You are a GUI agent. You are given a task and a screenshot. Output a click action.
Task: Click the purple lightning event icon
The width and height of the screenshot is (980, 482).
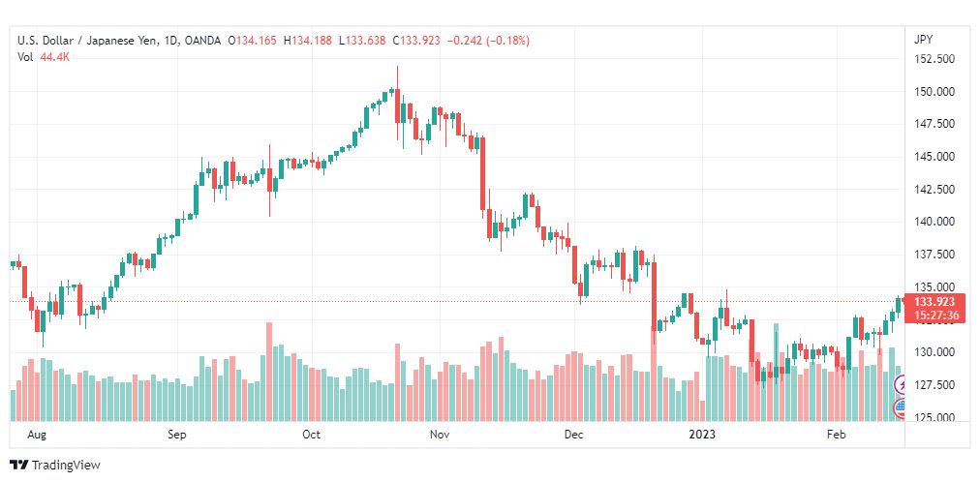901,383
